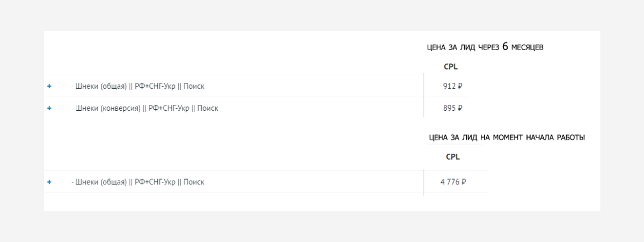Select Шнеки (общая) campaign name in top table

pos(140,86)
